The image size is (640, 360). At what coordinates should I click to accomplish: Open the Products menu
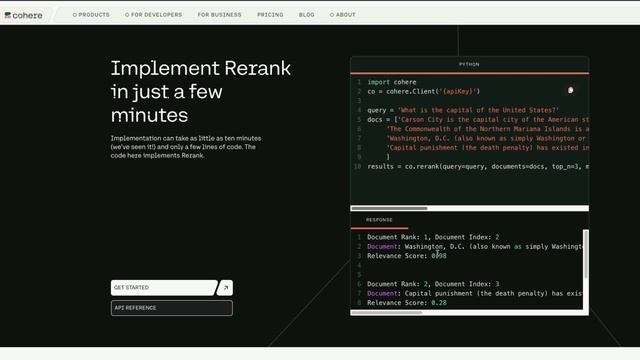[x=91, y=15]
